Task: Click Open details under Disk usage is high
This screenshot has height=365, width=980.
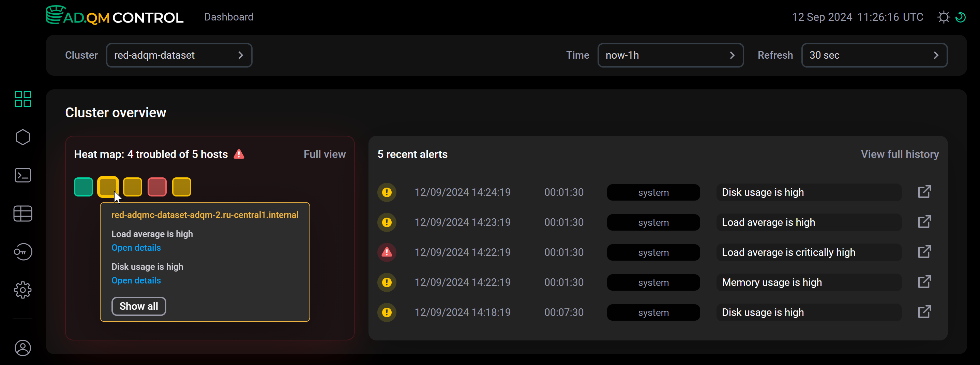Action: pyautogui.click(x=136, y=280)
